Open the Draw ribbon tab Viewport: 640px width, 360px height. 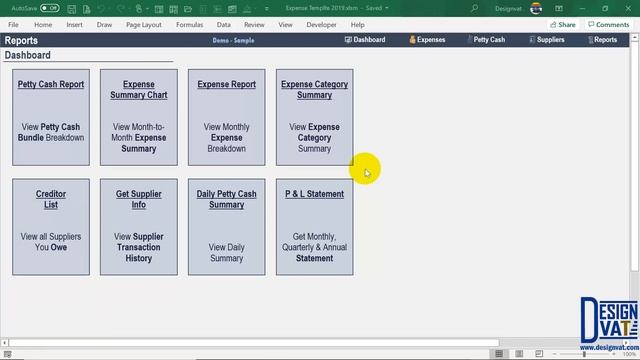pos(104,24)
